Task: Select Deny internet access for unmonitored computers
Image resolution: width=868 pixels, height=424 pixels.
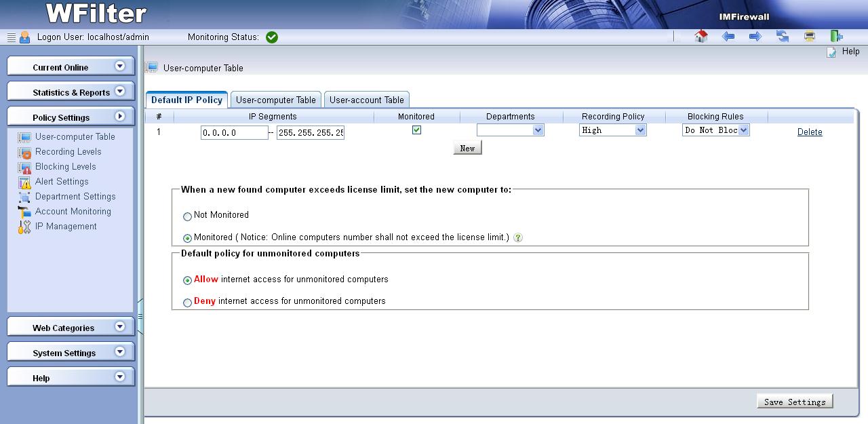Action: [187, 303]
